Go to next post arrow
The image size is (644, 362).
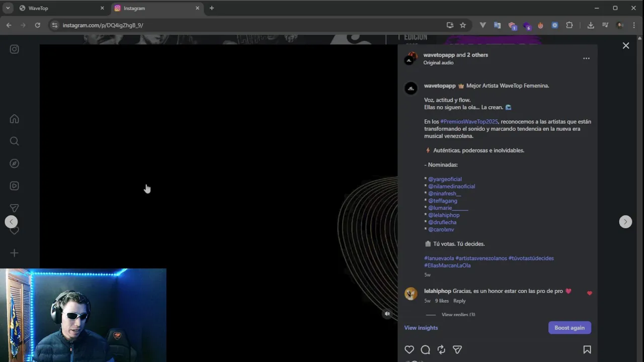[625, 222]
